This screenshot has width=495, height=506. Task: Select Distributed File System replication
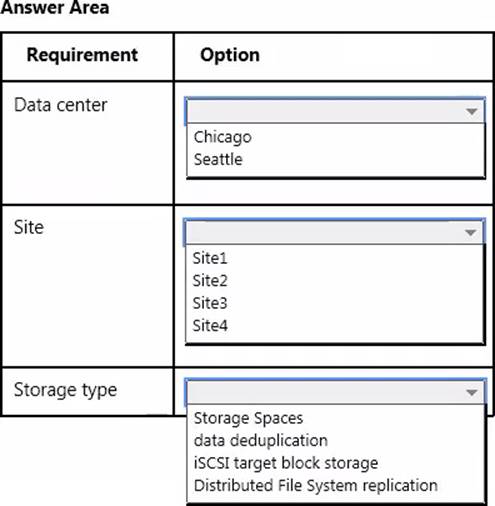click(x=316, y=485)
